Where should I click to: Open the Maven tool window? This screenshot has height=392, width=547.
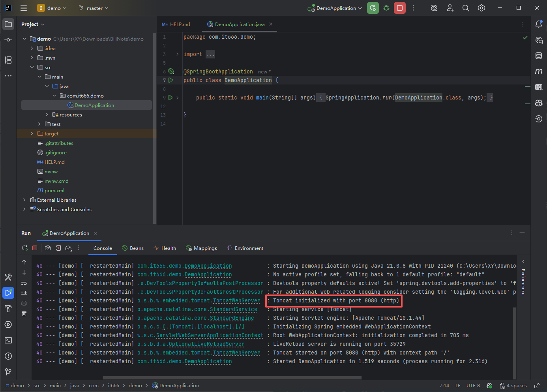539,71
